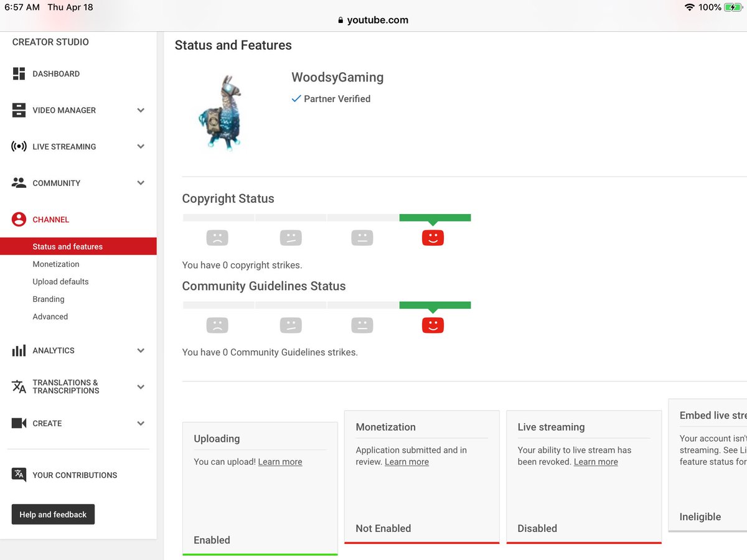Click the Translations & Transcriptions icon
Viewport: 747px width, 560px height.
(19, 386)
